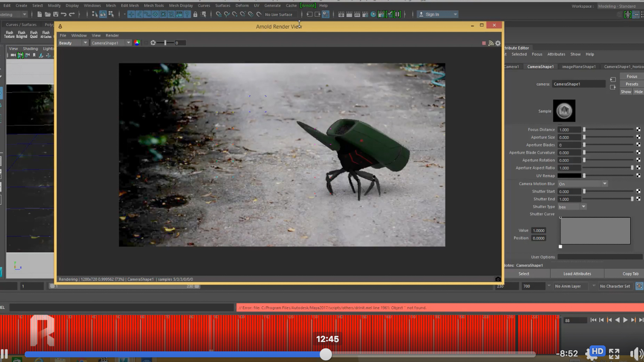Toggle HD quality on the video
The height and width of the screenshot is (362, 644).
(597, 351)
